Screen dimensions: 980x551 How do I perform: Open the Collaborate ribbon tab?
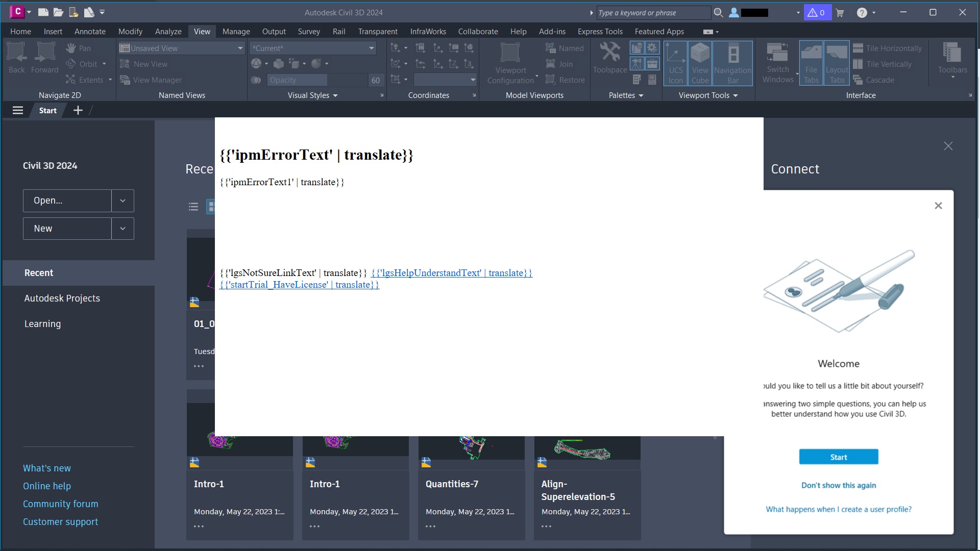[x=478, y=31]
